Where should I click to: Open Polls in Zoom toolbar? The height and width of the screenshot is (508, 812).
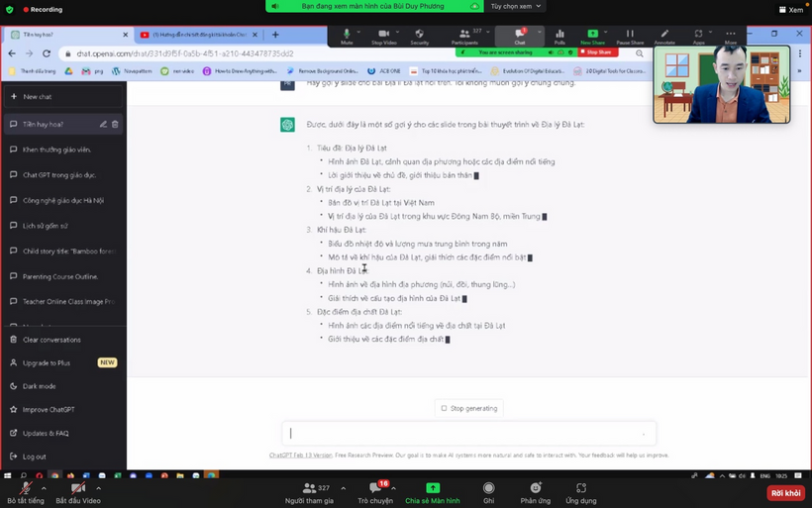(x=559, y=37)
